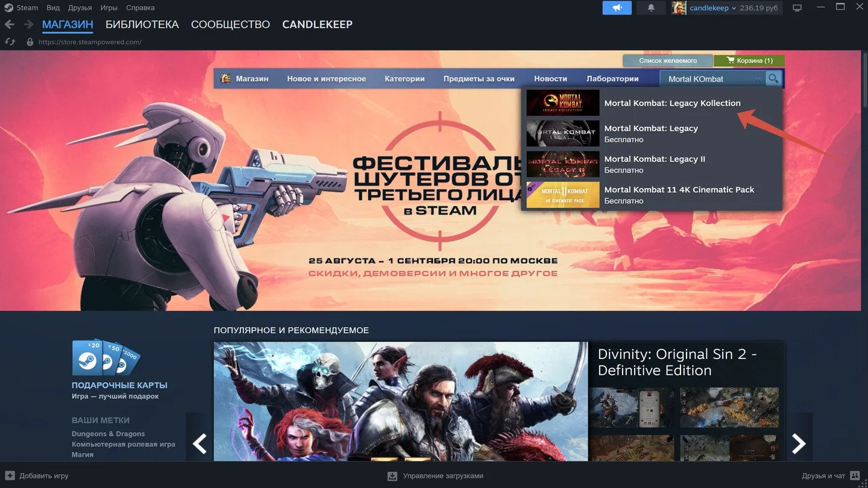This screenshot has width=868, height=488.
Task: Click Mortal Kombat: Legacy Kollection thumbnail
Action: pos(563,103)
